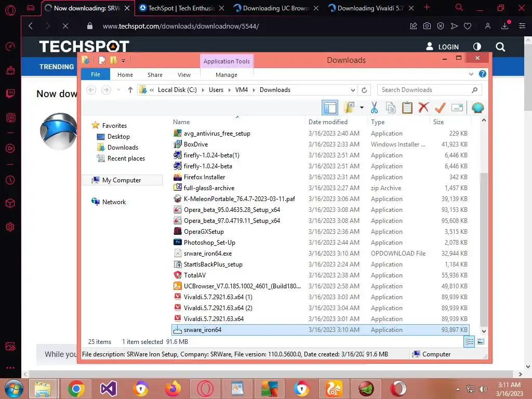Expand the dropdown arrow next to folder options

(362, 108)
